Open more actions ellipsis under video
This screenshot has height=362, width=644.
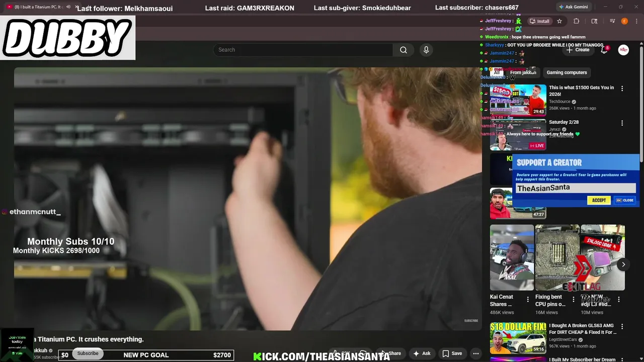pyautogui.click(x=475, y=353)
